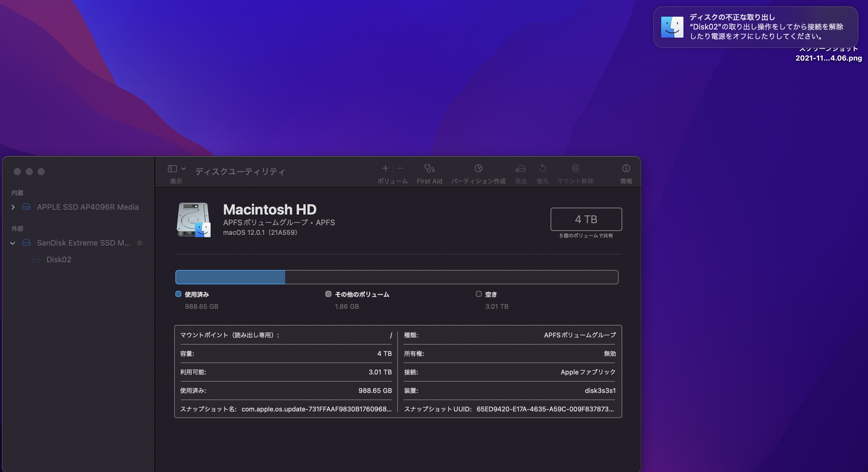
Task: Click the free space (空き) legend box
Action: click(x=478, y=294)
